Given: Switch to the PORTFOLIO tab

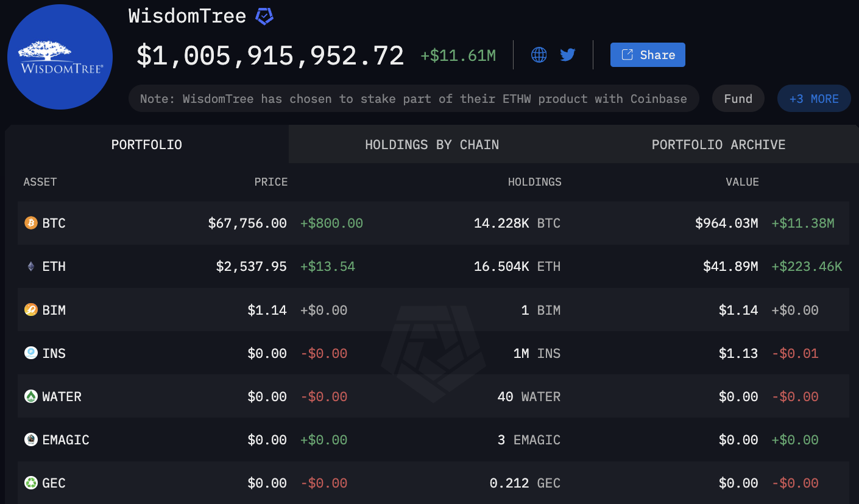Looking at the screenshot, I should (147, 144).
